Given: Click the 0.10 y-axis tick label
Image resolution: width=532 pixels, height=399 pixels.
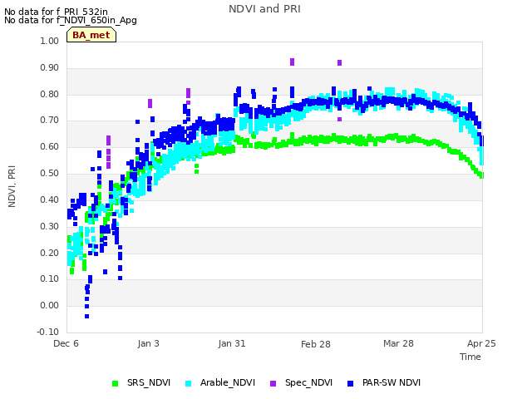Looking at the screenshot, I should click(x=50, y=279).
